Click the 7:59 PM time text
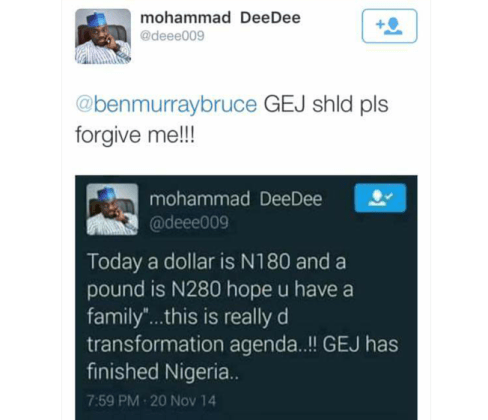 pyautogui.click(x=113, y=401)
